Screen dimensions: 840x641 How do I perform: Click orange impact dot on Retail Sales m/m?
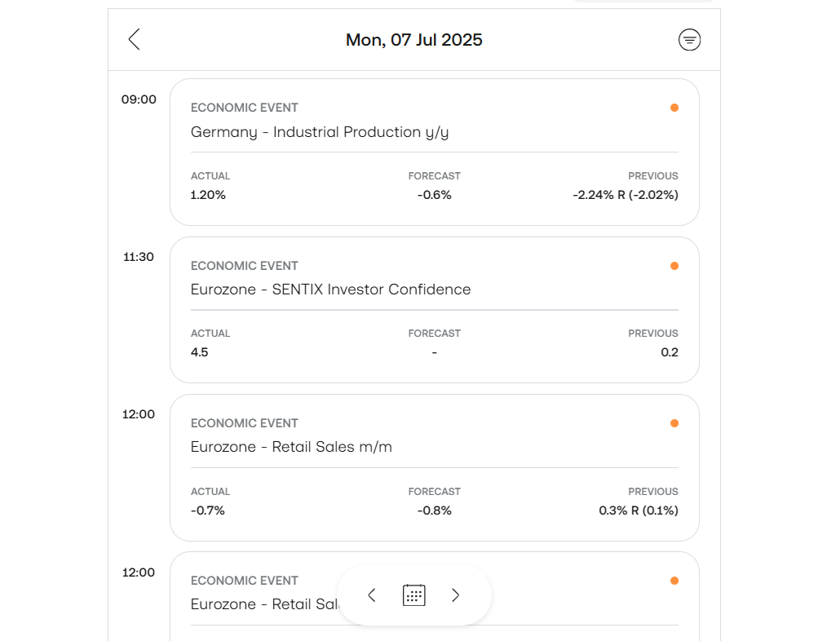674,423
